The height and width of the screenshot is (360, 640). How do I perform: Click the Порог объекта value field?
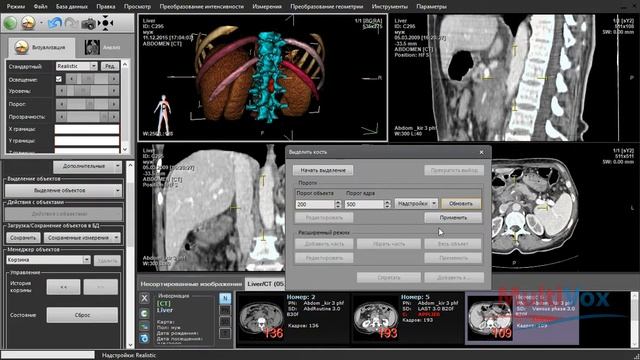(x=315, y=204)
